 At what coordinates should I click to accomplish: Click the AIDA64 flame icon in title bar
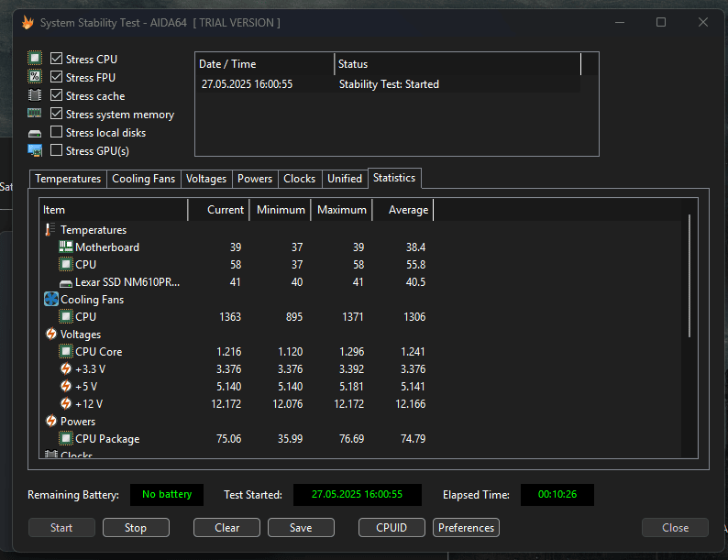[28, 23]
